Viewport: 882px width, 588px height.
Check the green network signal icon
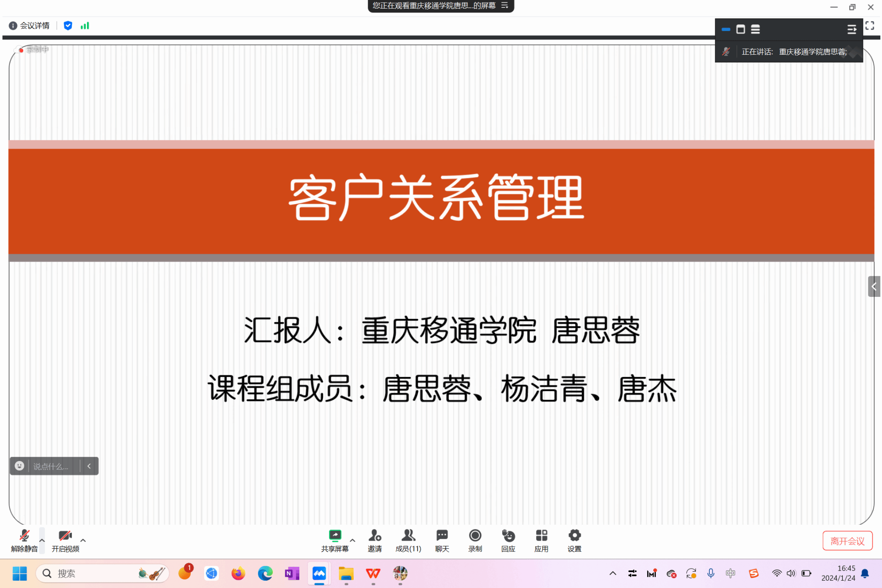coord(85,26)
